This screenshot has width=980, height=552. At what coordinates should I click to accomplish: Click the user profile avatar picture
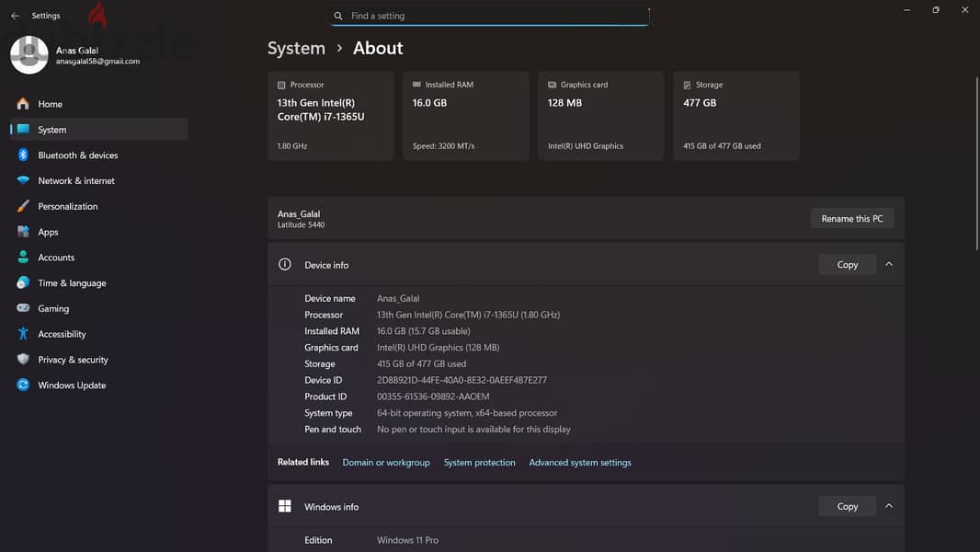tap(28, 55)
